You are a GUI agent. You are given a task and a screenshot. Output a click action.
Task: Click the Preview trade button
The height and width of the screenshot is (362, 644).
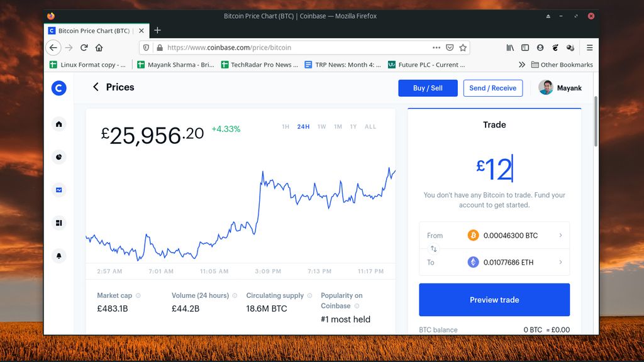click(494, 300)
